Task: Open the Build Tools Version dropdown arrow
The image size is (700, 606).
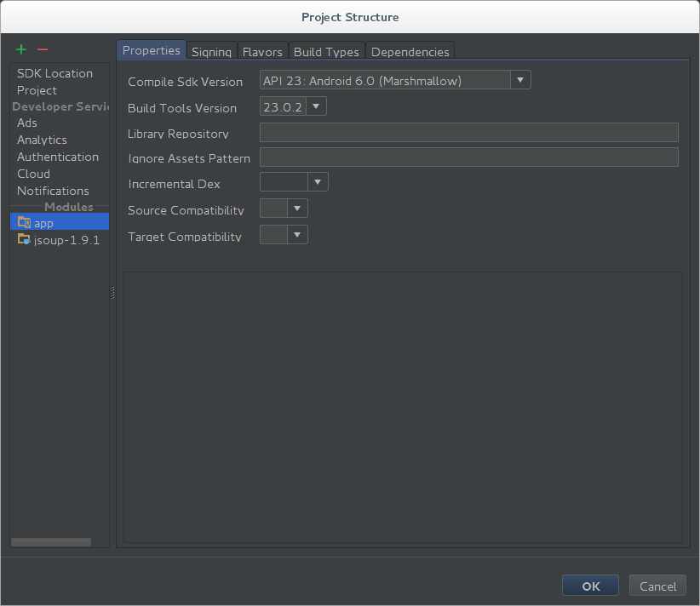Action: (316, 106)
